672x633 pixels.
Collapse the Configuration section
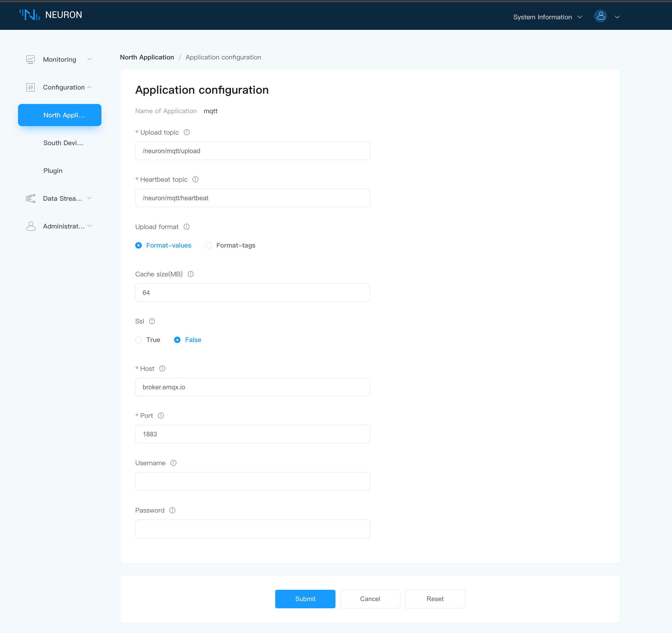(89, 87)
